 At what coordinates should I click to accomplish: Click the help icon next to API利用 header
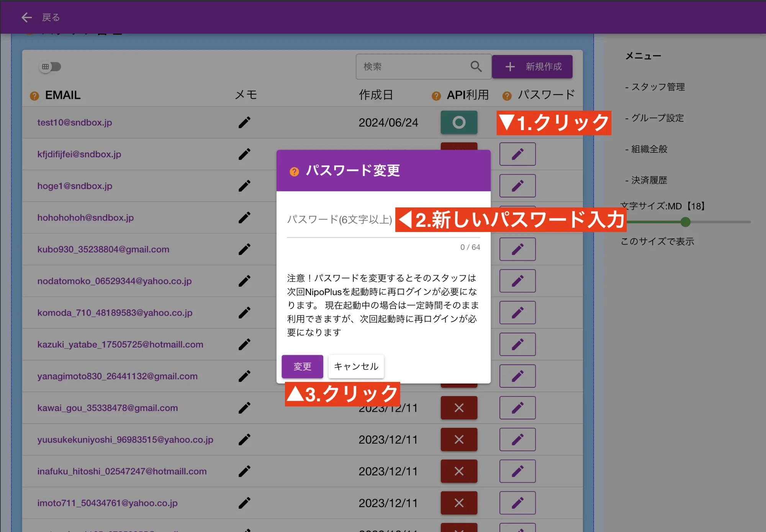coord(435,95)
